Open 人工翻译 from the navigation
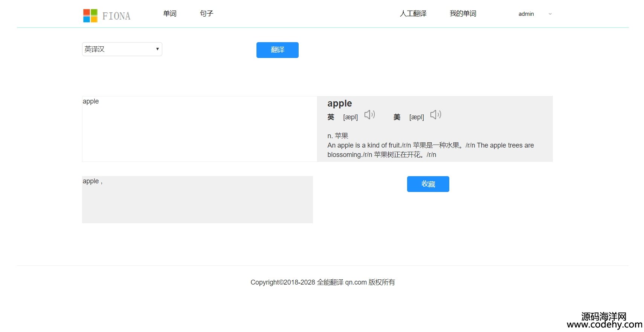 coord(413,14)
